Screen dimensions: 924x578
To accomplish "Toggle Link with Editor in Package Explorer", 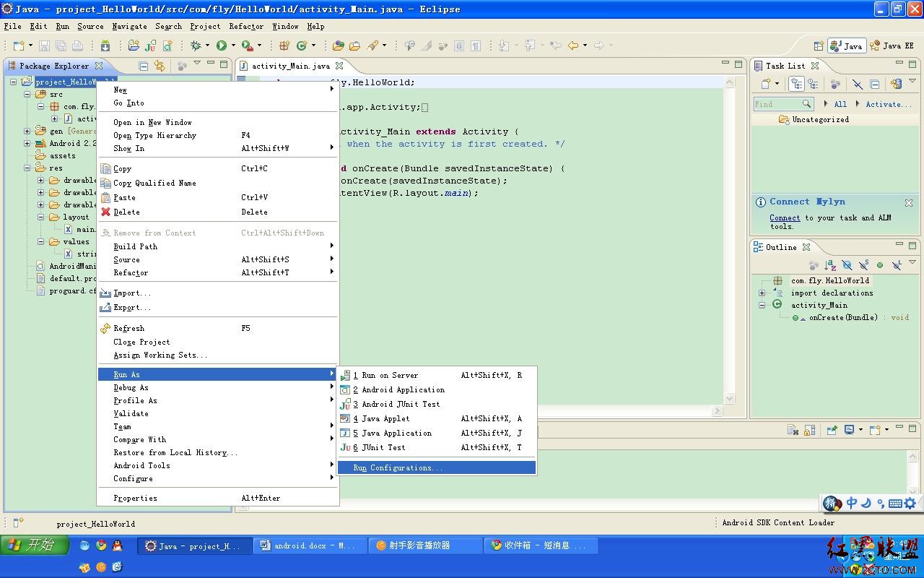I will click(x=160, y=66).
